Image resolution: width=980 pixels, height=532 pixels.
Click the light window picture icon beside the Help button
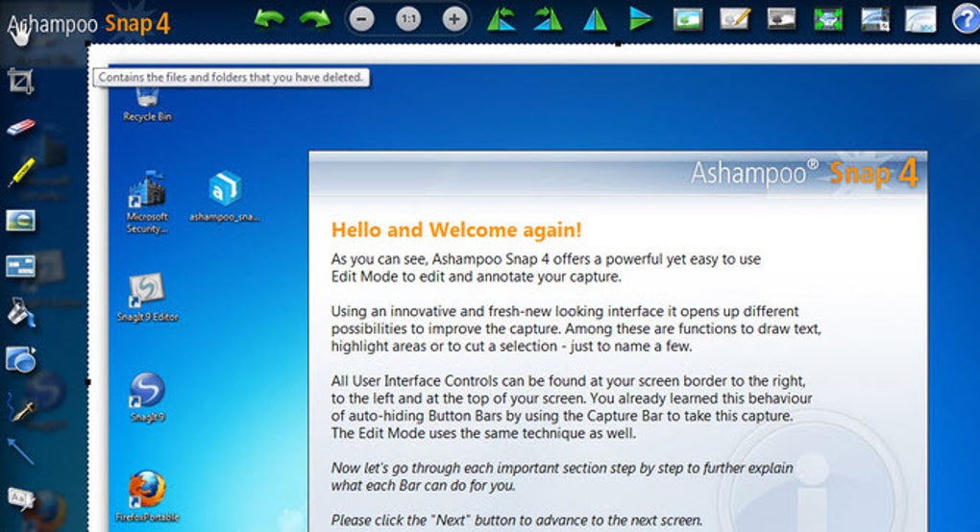(x=920, y=19)
